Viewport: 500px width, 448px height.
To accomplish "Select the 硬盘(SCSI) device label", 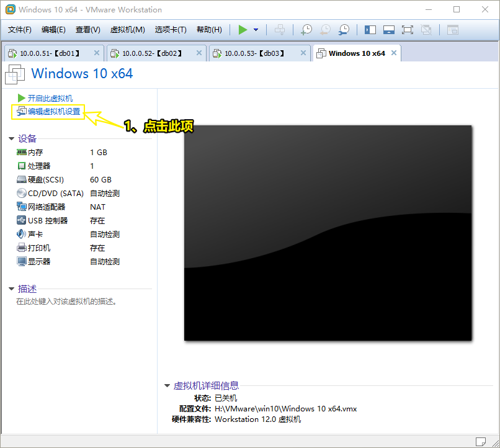I will 46,180.
